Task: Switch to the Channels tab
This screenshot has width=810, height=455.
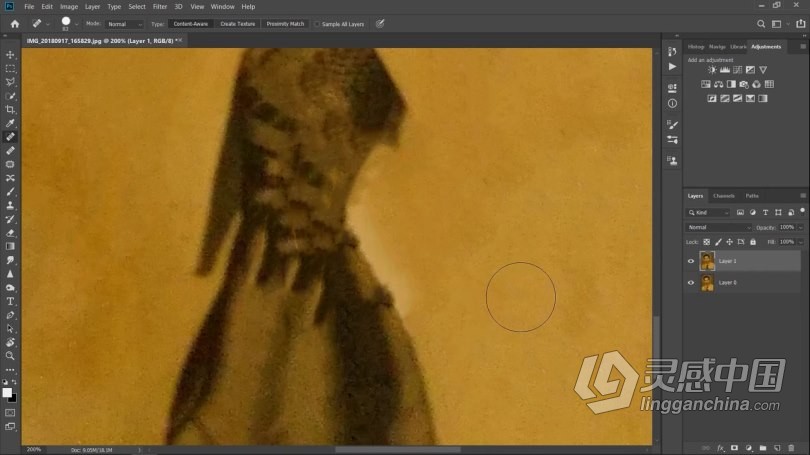Action: point(723,196)
